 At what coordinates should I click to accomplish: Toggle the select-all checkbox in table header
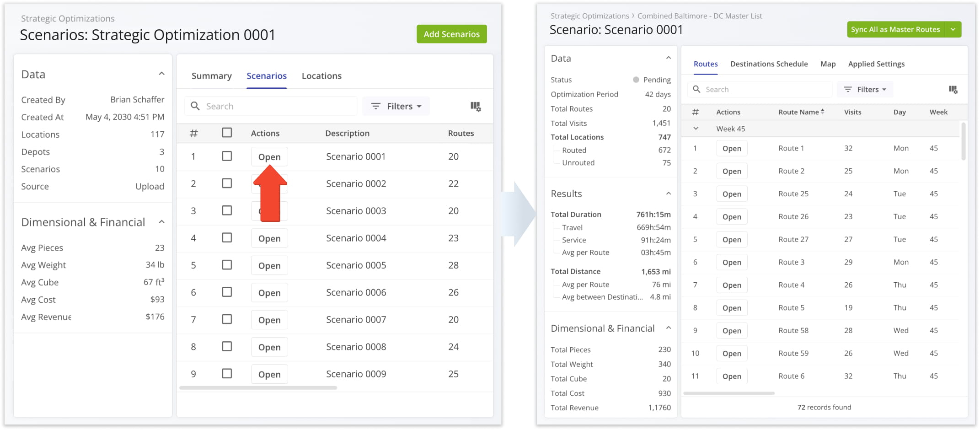227,133
